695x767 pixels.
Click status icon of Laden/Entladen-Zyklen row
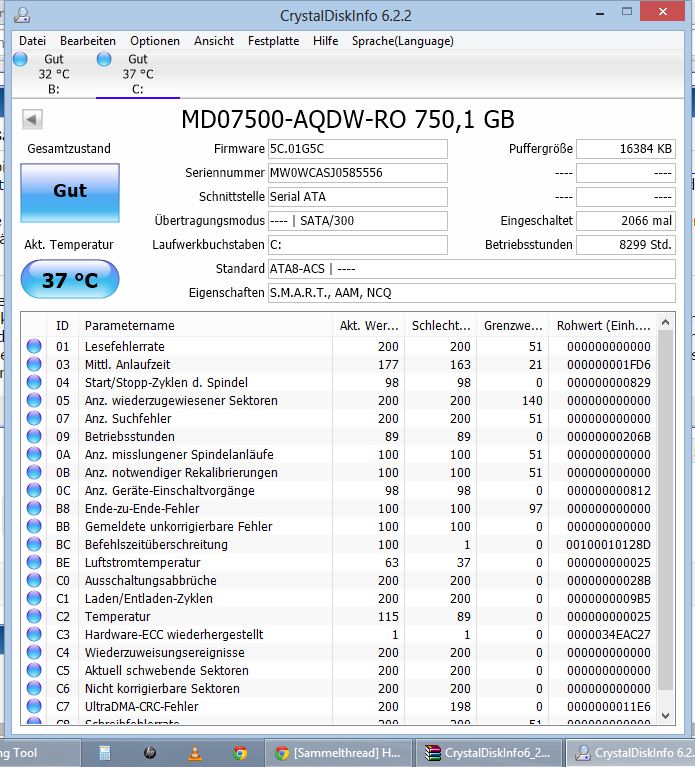(34, 598)
